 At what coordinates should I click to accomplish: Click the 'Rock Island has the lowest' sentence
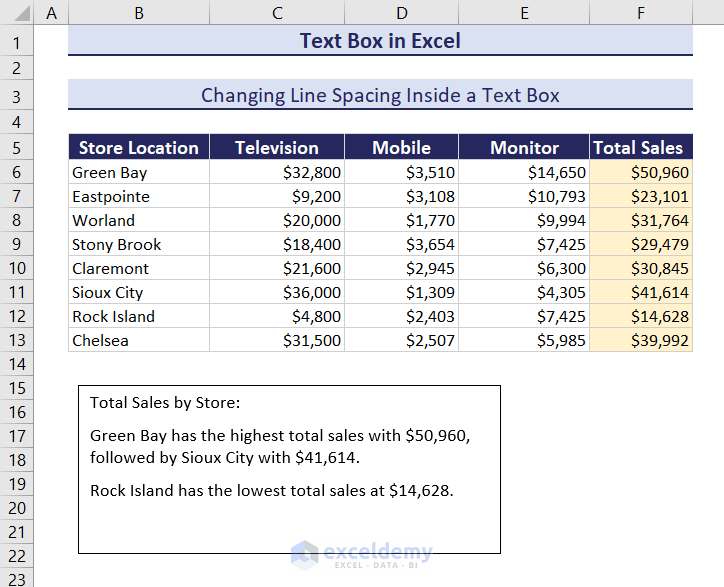(272, 490)
